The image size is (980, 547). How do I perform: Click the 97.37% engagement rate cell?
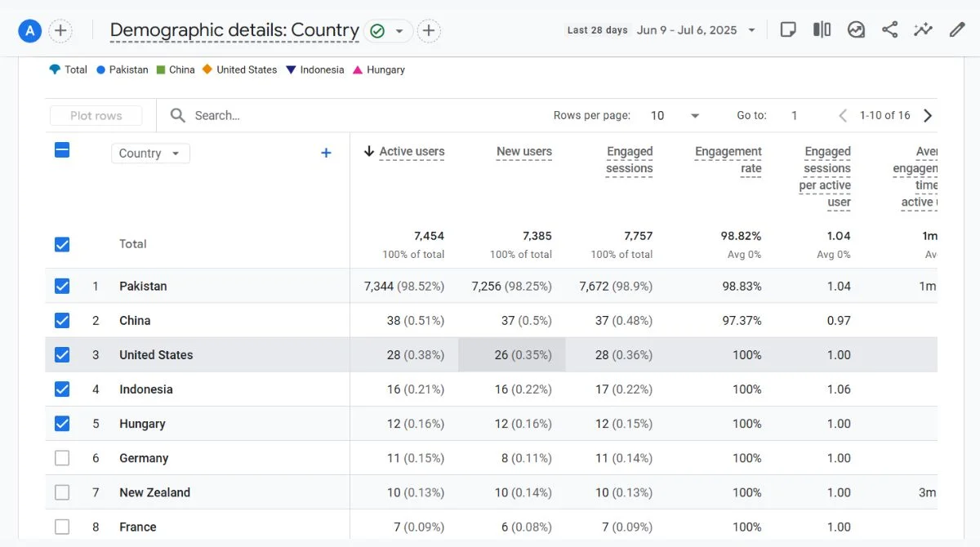[742, 321]
